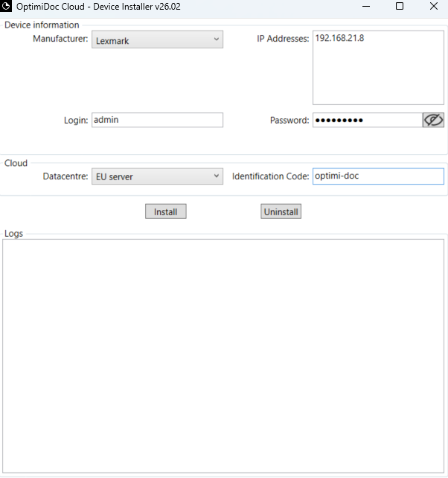
Task: Expand the Datacentre dropdown showing EU server
Action: point(157,176)
